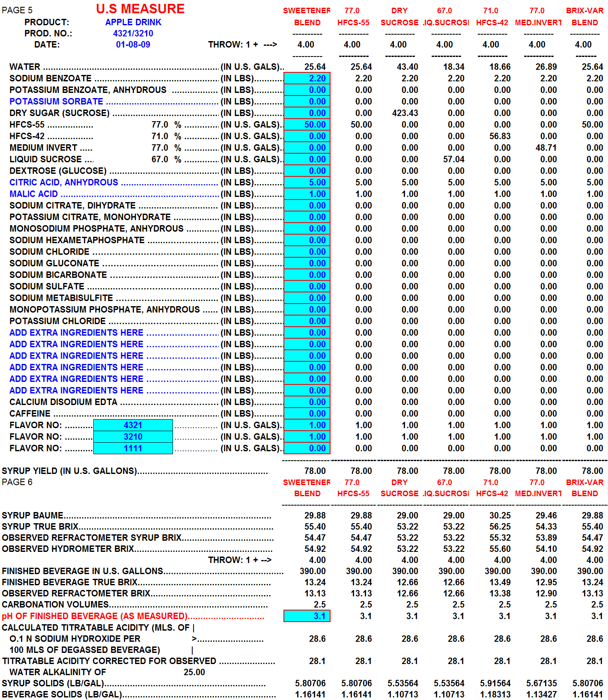This screenshot has height=700, width=608.
Task: Click the water alkalinity value 25.00
Action: point(194,672)
